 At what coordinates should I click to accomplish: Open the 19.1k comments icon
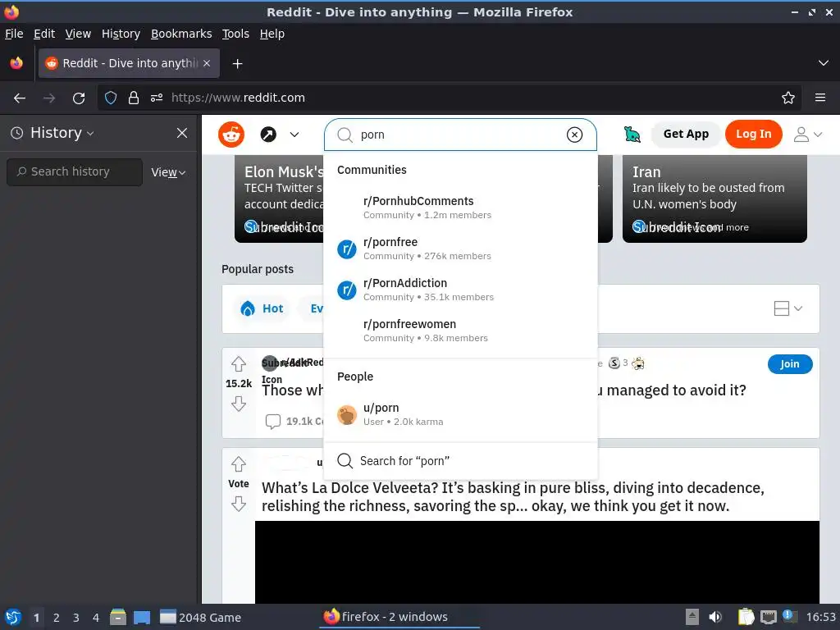(273, 422)
